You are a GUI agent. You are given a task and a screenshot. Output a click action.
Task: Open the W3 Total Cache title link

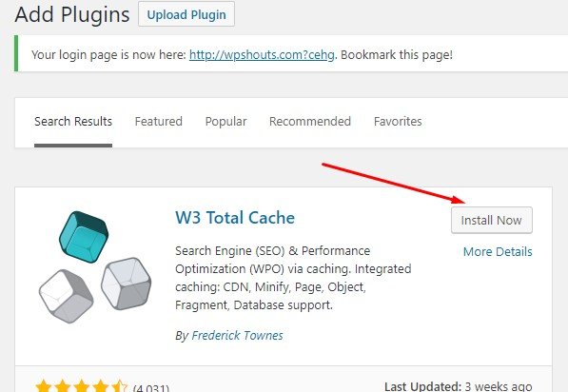235,218
